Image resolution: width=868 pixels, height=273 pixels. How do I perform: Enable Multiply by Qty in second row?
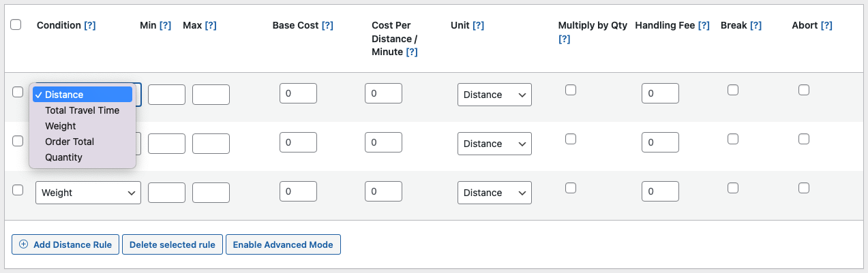tap(571, 139)
